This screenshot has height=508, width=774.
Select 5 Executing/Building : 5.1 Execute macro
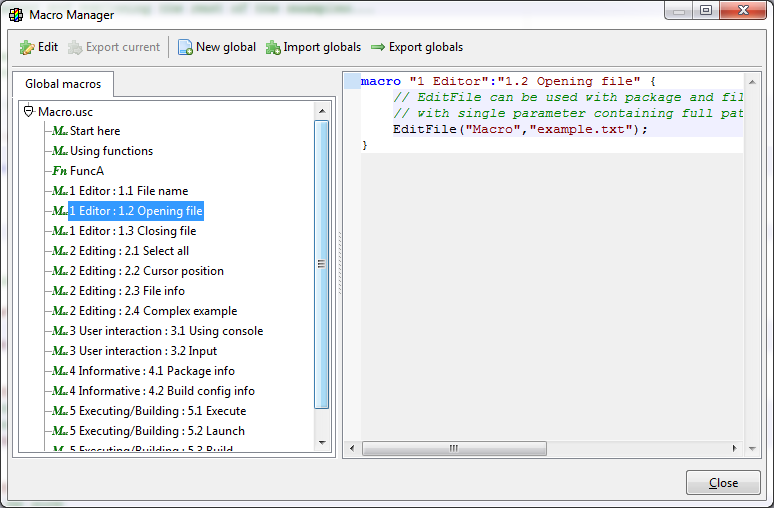click(x=157, y=411)
